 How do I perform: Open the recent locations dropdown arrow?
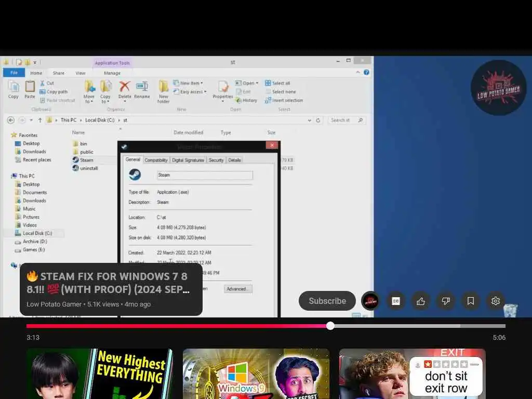click(31, 120)
